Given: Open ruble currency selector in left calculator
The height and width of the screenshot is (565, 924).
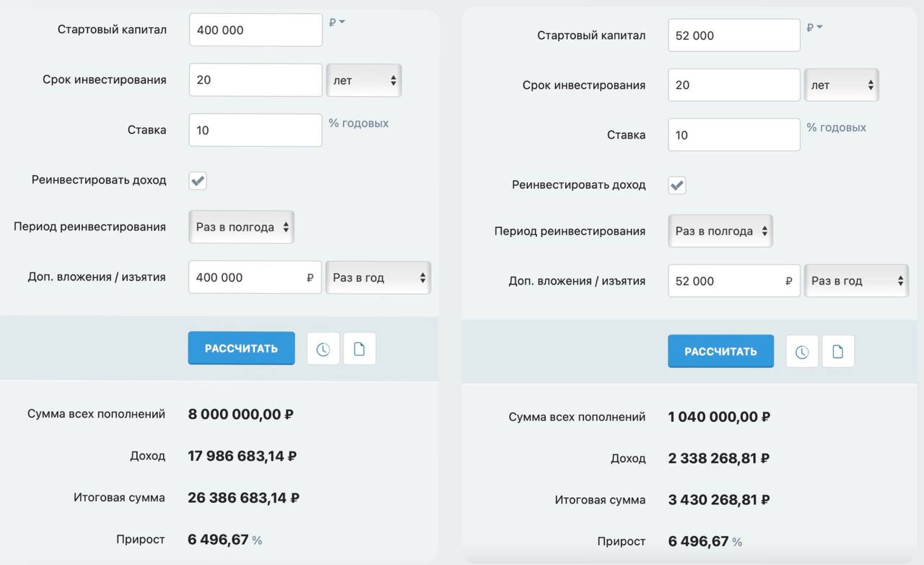Looking at the screenshot, I should (336, 22).
